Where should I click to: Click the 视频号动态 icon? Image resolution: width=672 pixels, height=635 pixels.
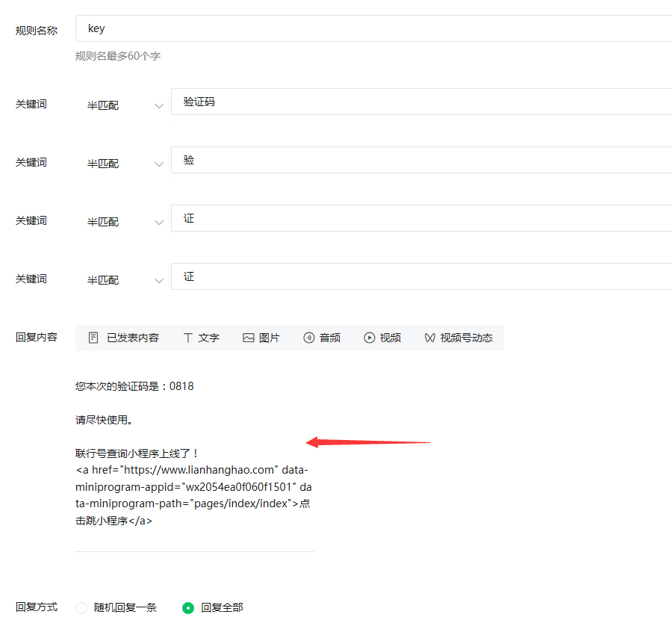pyautogui.click(x=430, y=338)
